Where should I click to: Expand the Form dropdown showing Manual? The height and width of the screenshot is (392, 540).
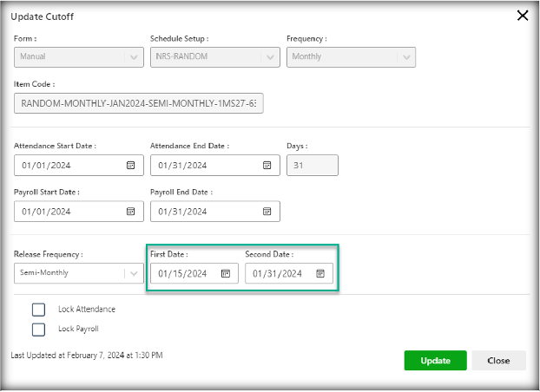pyautogui.click(x=134, y=57)
